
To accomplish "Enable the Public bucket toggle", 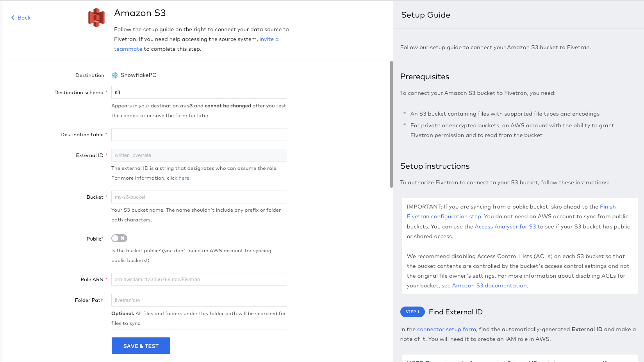I will tap(119, 238).
